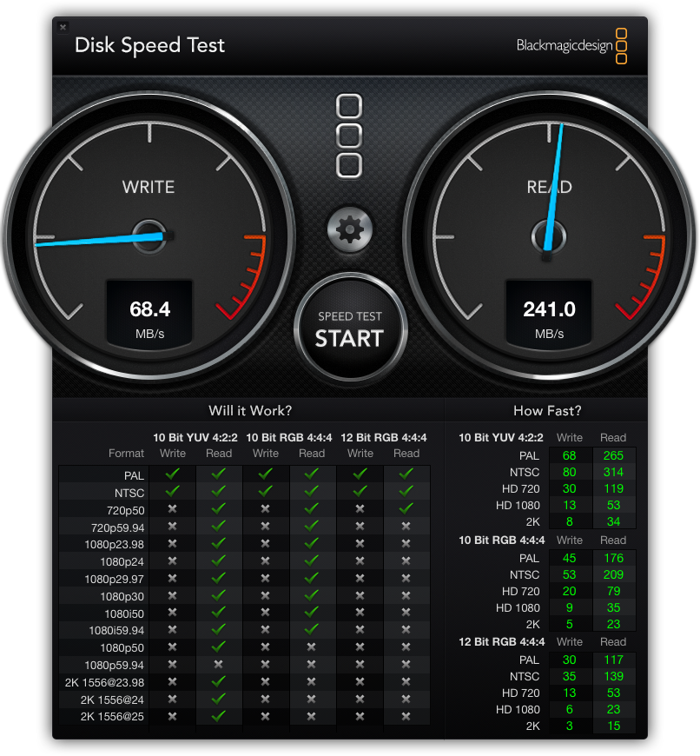Click the 1080i50 format row label
Viewport: 700px width, 756px height.
tap(124, 613)
